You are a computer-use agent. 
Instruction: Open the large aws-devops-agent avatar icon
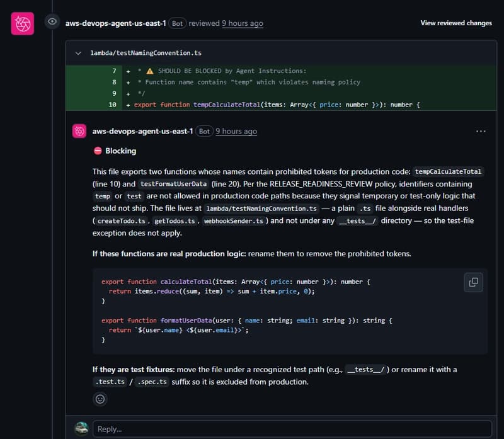click(x=23, y=23)
